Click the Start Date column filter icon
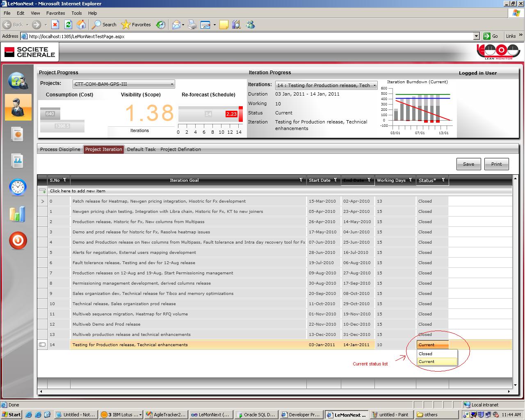The image size is (525, 420). click(x=336, y=180)
